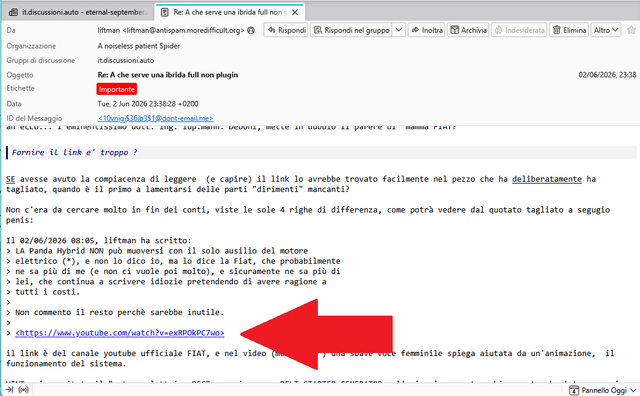Open the message ID link

tap(155, 118)
